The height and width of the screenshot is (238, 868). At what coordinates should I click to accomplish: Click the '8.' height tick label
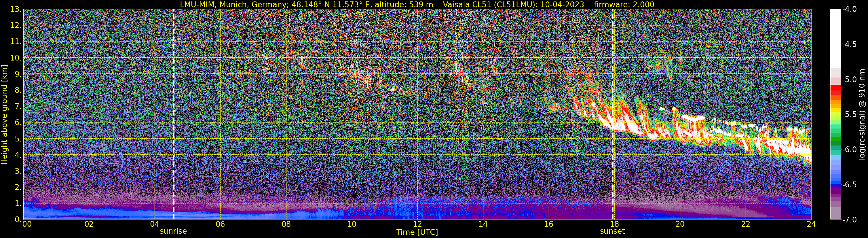(18, 90)
